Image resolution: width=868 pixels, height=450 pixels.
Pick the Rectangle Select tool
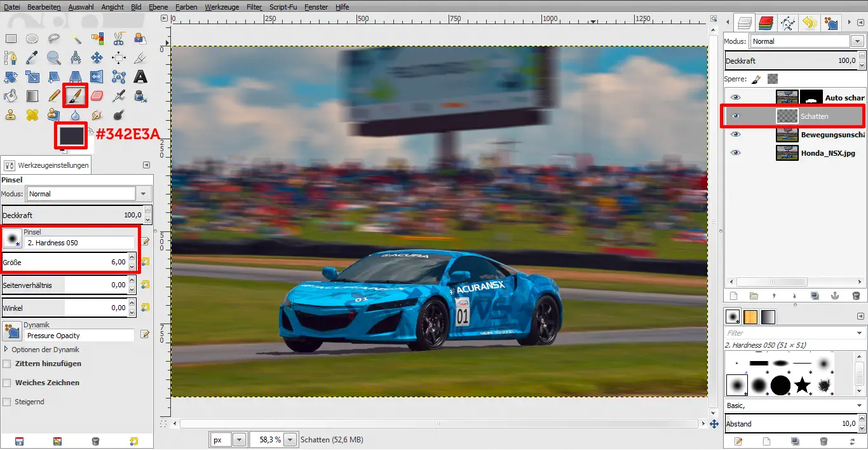tap(11, 39)
